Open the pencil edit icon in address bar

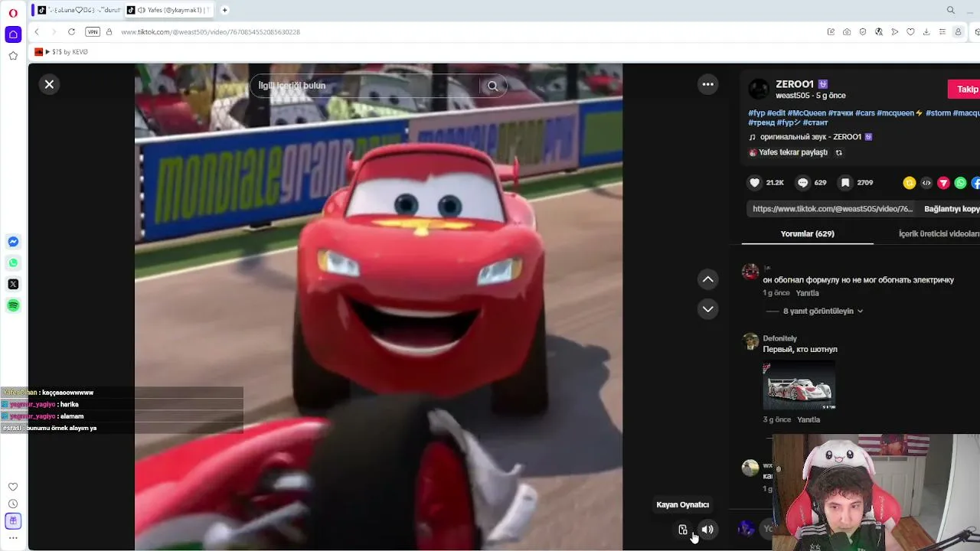[x=831, y=32]
